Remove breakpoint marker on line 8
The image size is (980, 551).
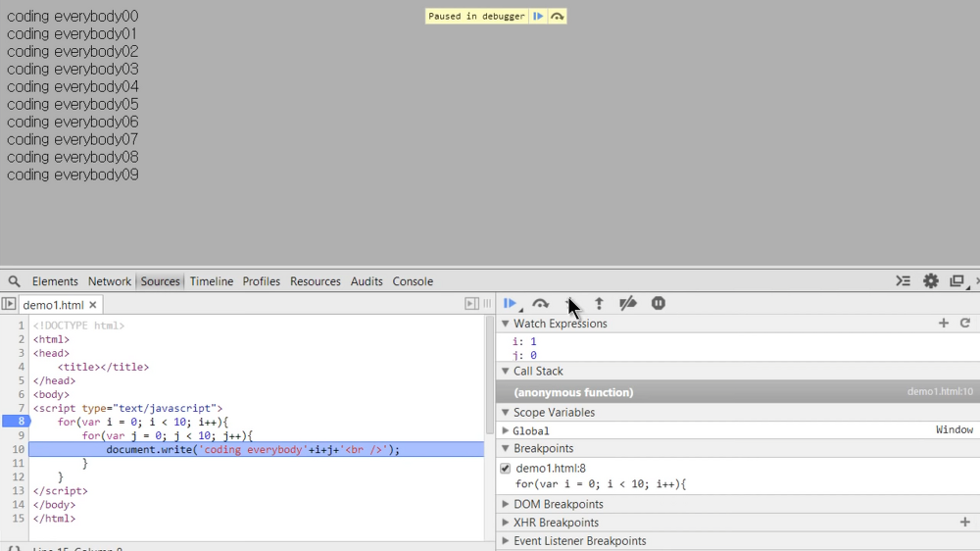pyautogui.click(x=15, y=422)
